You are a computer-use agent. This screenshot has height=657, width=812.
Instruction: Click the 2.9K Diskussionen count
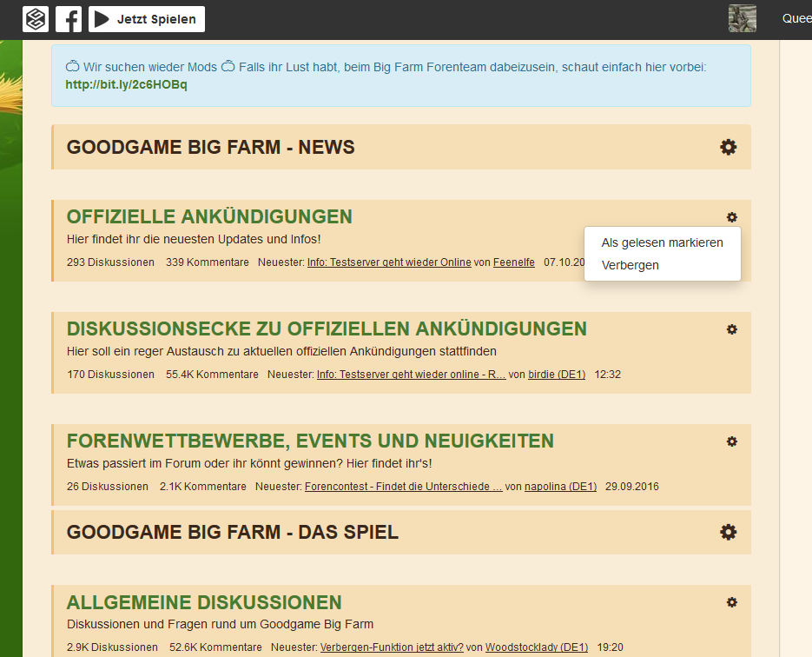tap(112, 647)
